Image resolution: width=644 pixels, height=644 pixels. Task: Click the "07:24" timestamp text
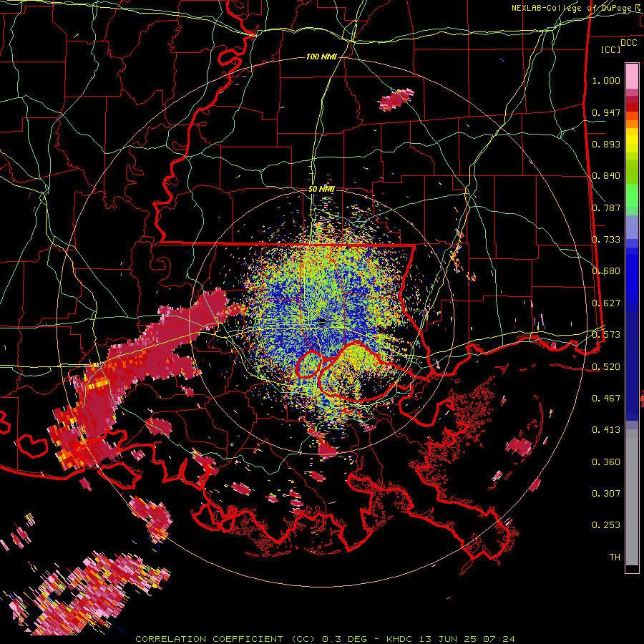point(499,639)
